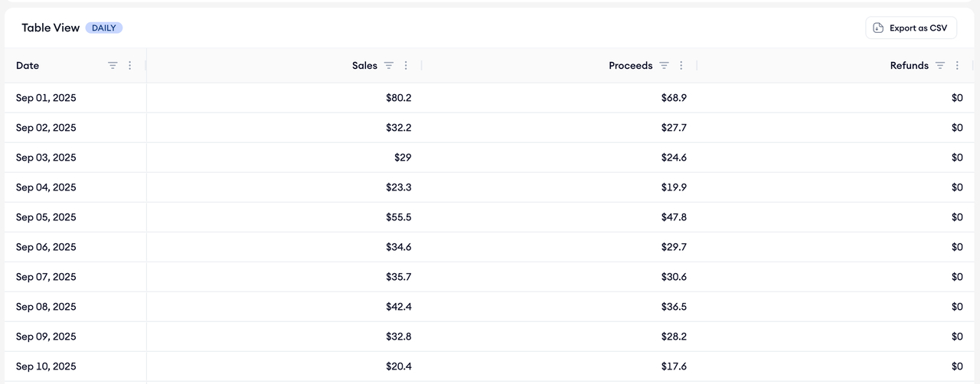The image size is (980, 384).
Task: Click the Sep 05, 2025 date cell
Action: pyautogui.click(x=46, y=217)
